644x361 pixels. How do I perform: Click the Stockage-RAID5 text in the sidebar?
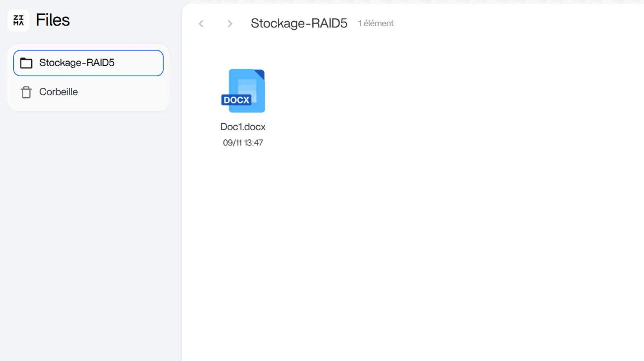pyautogui.click(x=77, y=63)
